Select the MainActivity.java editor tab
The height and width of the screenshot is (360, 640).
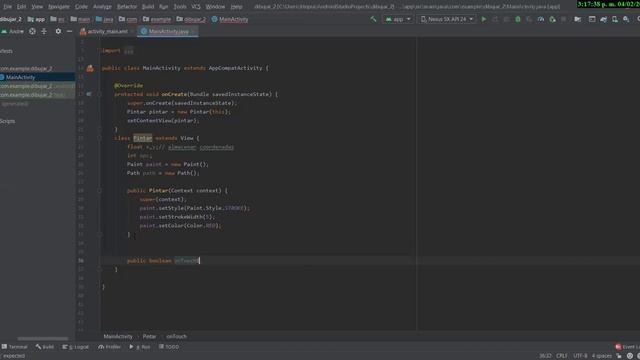168,31
